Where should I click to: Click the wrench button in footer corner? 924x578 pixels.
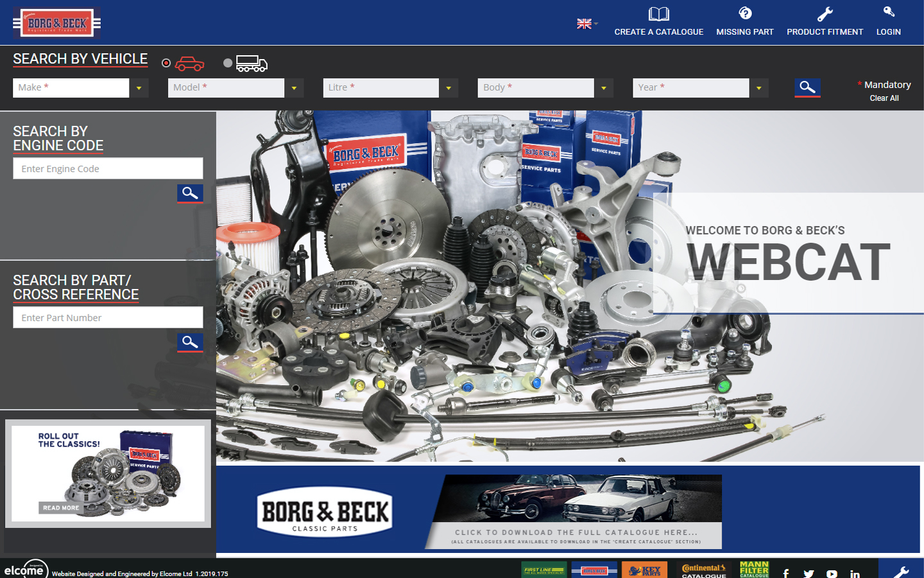[x=901, y=568]
